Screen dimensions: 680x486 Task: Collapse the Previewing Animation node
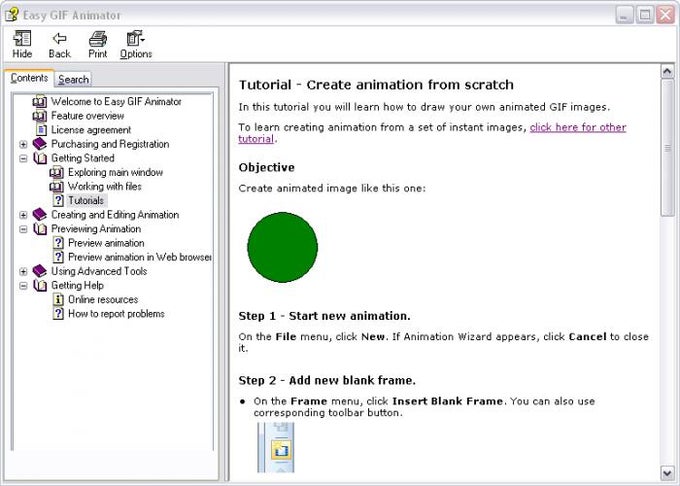pyautogui.click(x=23, y=229)
